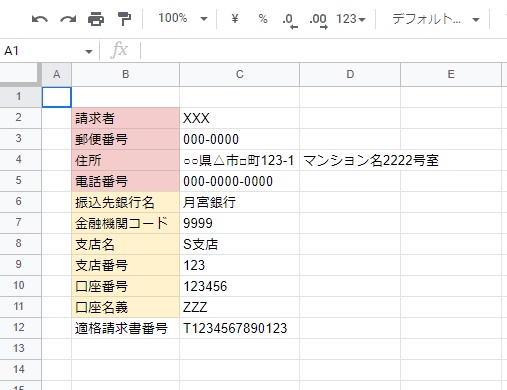Click branch number cell 123
The width and height of the screenshot is (507, 390).
tap(239, 265)
